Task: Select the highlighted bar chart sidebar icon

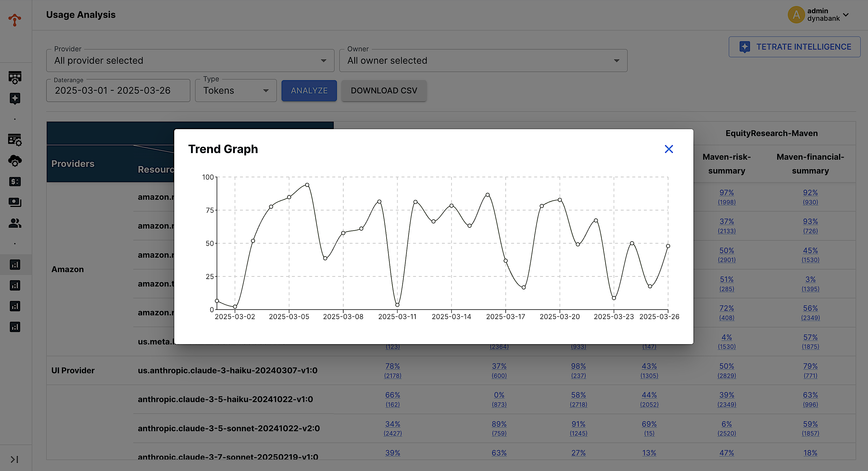Action: (15, 265)
